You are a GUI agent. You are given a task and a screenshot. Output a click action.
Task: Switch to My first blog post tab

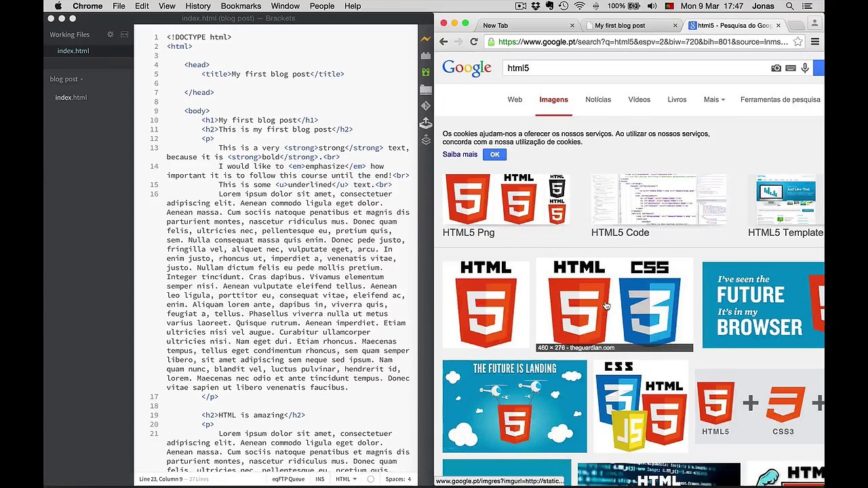[x=620, y=26]
